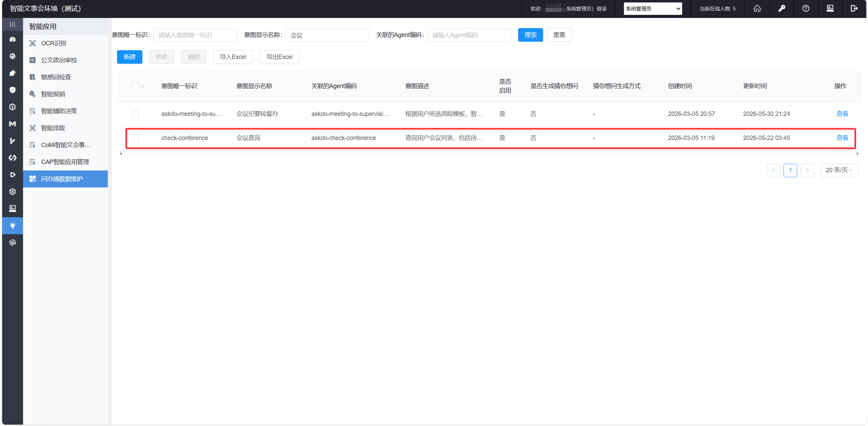The width and height of the screenshot is (868, 426).
Task: Click the 公文政治审校 menu icon
Action: pyautogui.click(x=33, y=60)
